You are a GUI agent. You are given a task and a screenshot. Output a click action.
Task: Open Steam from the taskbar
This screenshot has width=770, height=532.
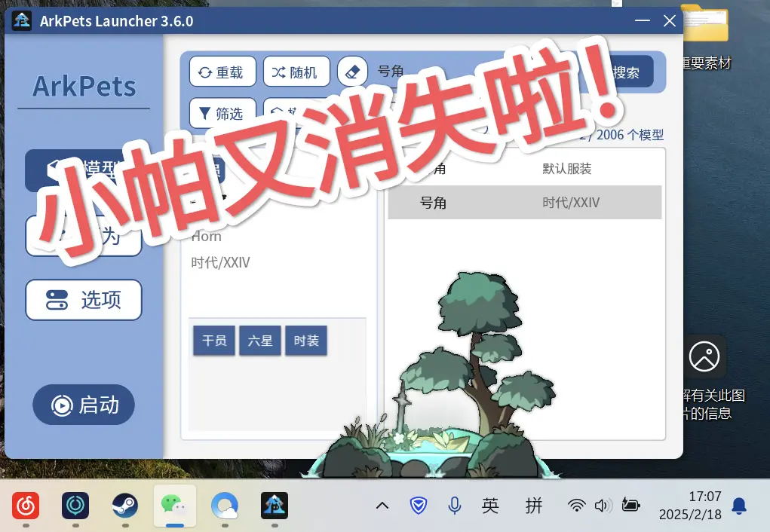[125, 506]
